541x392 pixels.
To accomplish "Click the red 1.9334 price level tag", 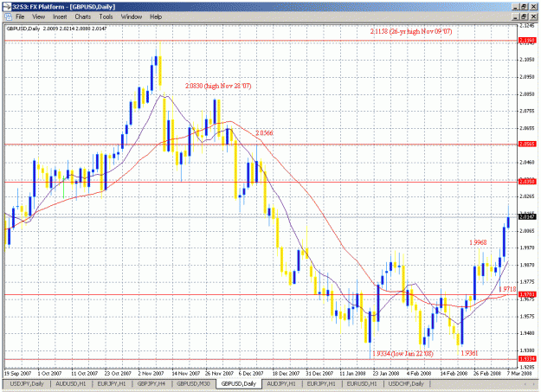I will pyautogui.click(x=527, y=359).
